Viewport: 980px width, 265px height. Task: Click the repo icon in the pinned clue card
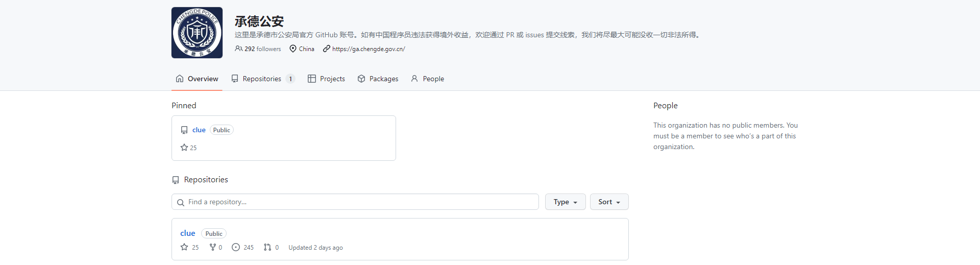[184, 130]
